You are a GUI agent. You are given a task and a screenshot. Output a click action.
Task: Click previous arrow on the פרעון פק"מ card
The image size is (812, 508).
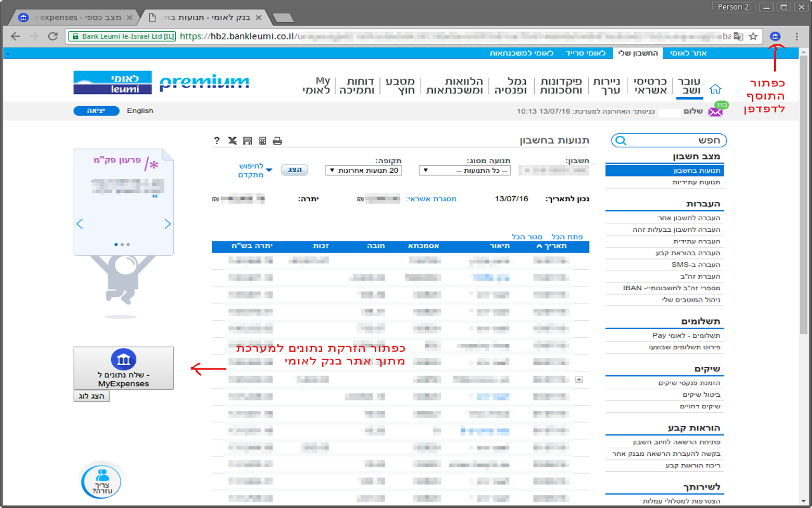pyautogui.click(x=79, y=224)
